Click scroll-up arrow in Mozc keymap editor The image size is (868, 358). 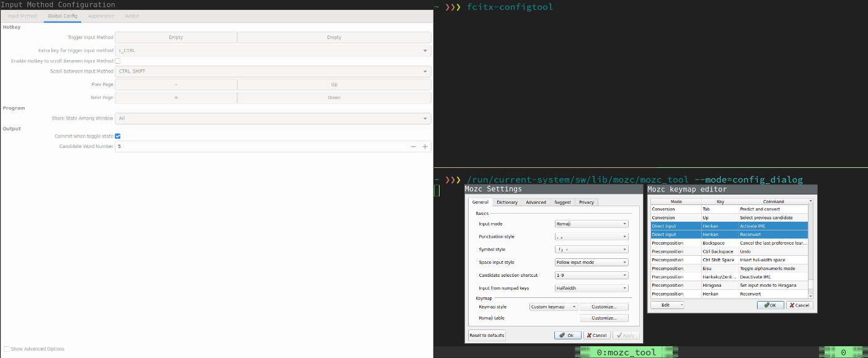coord(812,201)
